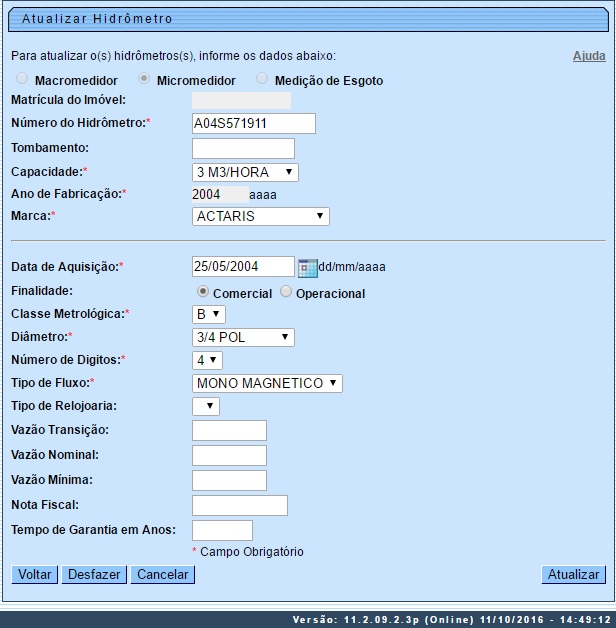Viewport: 616px width, 628px height.
Task: Select the Macromedidor radio button
Action: pyautogui.click(x=21, y=79)
